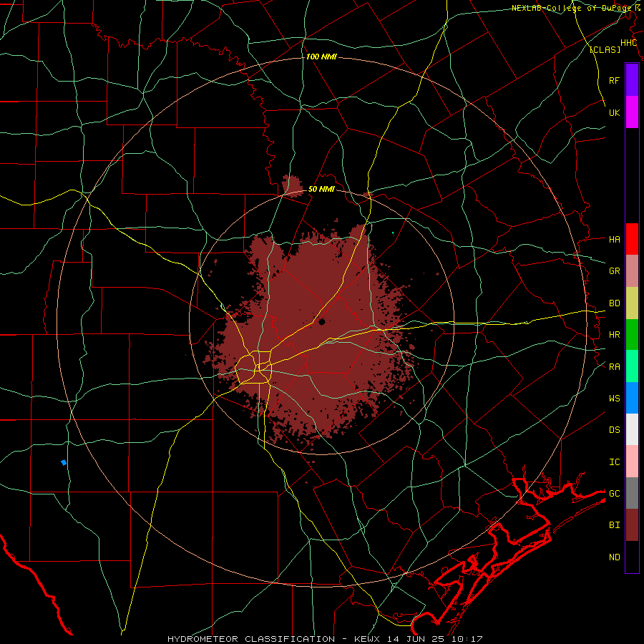The height and width of the screenshot is (644, 644).
Task: Click the WS legend label
Action: pyautogui.click(x=614, y=398)
